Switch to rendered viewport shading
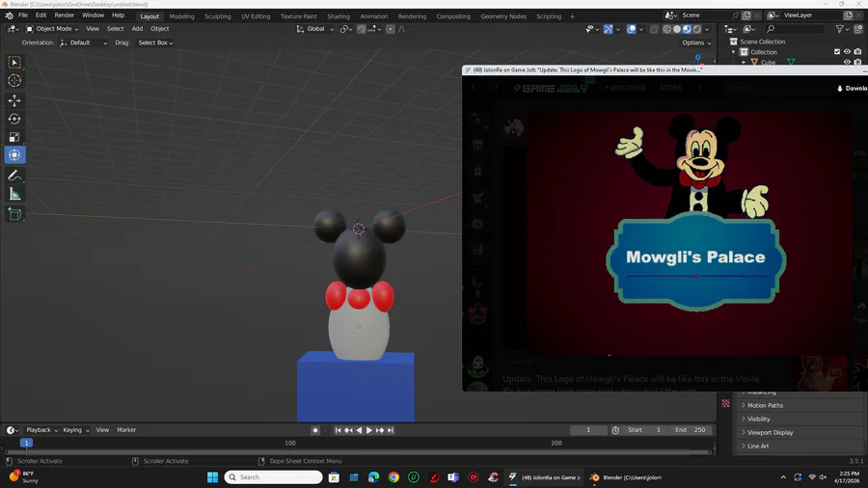This screenshot has height=488, width=868. (x=697, y=29)
